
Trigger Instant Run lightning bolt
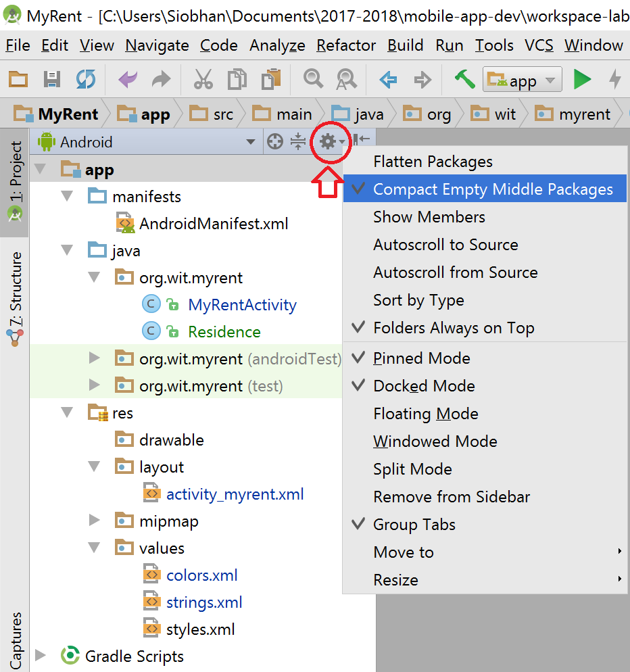tap(616, 79)
